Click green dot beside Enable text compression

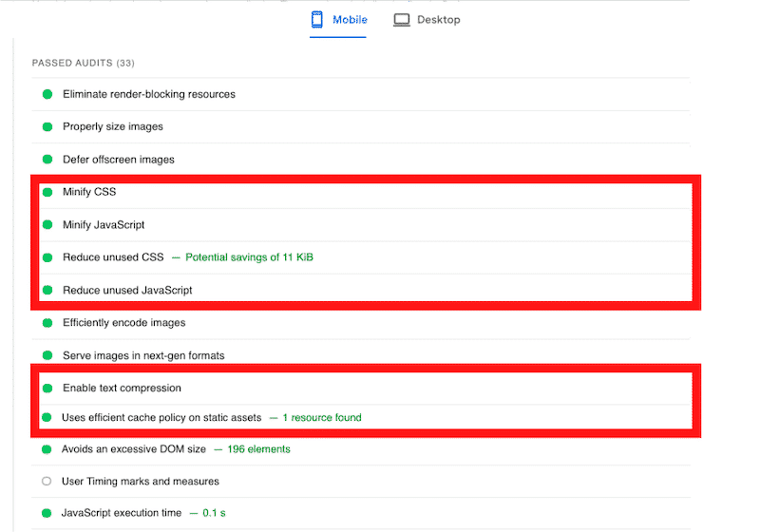47,388
